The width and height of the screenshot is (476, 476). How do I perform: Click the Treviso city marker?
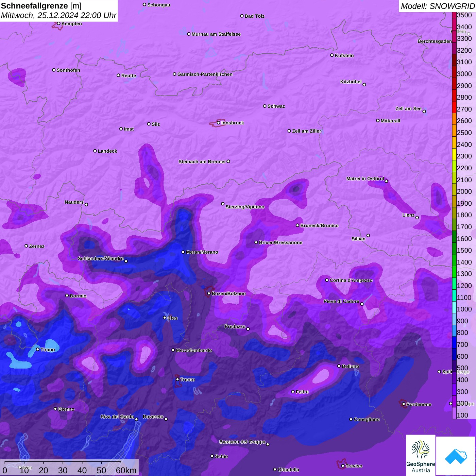click(x=343, y=466)
